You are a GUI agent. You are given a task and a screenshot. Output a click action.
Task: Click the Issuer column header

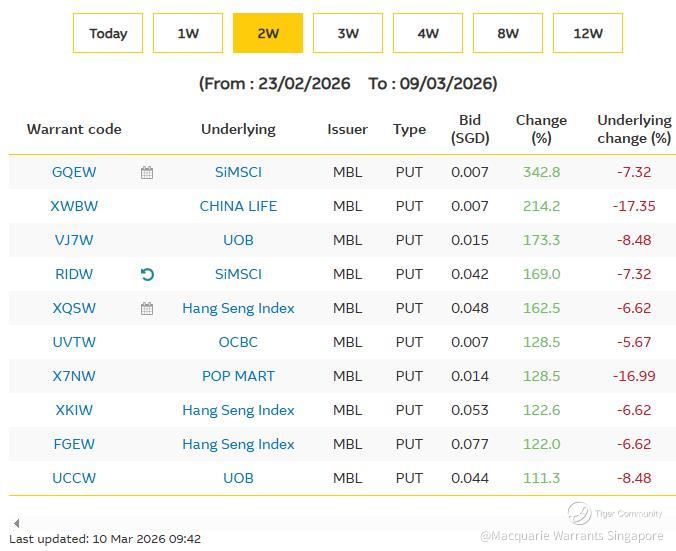coord(347,129)
